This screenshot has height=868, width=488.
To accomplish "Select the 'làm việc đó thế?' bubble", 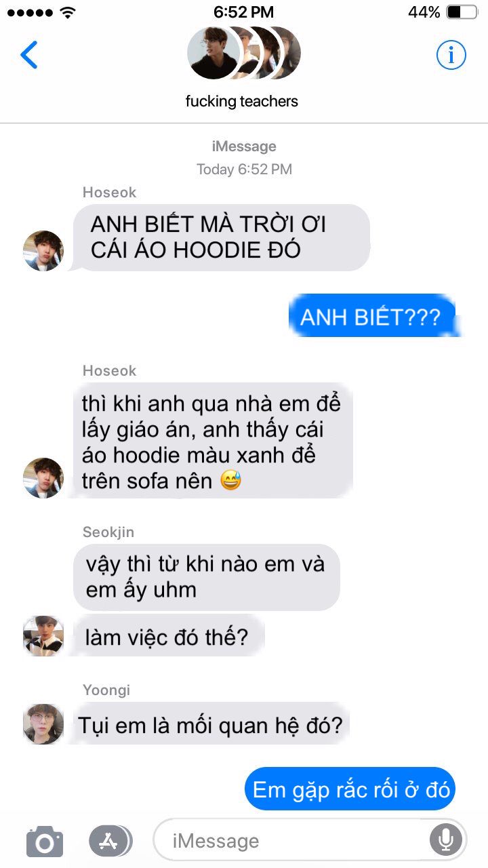I will [167, 637].
